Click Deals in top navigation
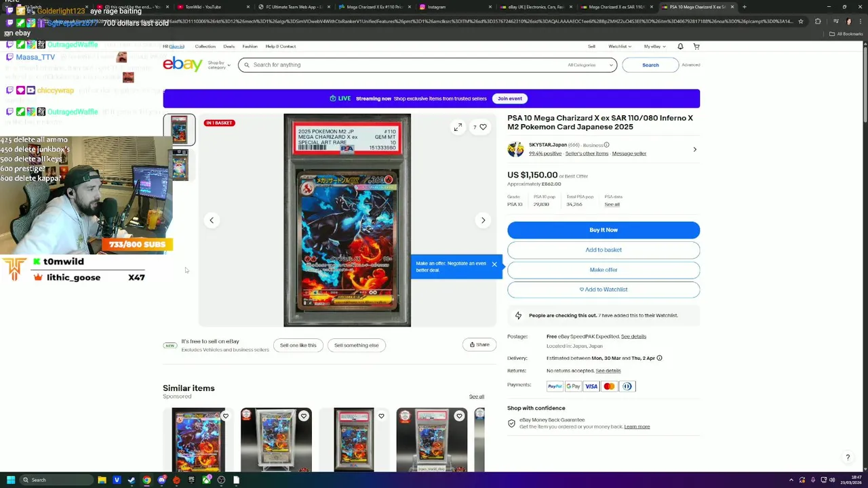 [x=229, y=46]
